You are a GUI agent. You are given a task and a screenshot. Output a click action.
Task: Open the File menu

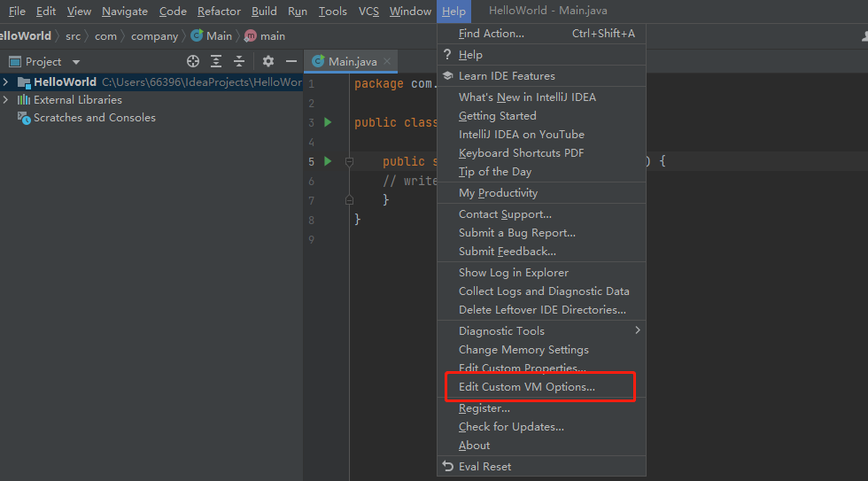click(17, 11)
